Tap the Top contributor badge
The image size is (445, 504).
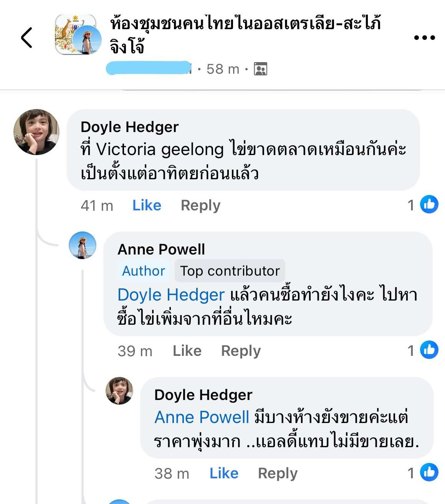click(x=230, y=271)
